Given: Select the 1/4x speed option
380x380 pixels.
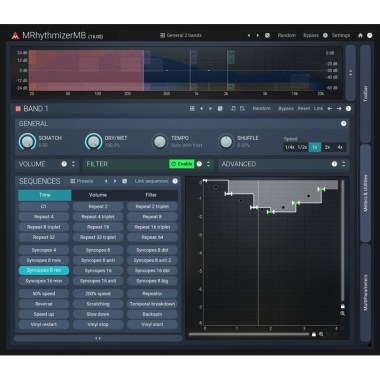Looking at the screenshot, I should [x=290, y=147].
